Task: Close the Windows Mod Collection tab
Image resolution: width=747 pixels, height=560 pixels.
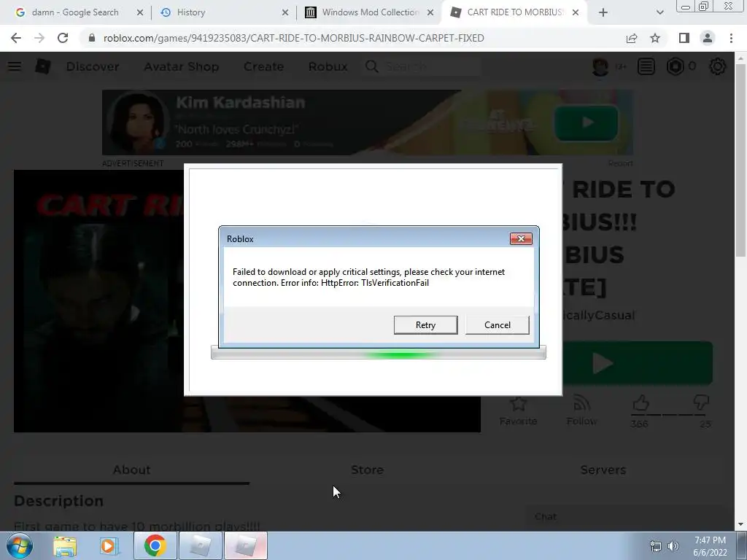Action: click(430, 13)
